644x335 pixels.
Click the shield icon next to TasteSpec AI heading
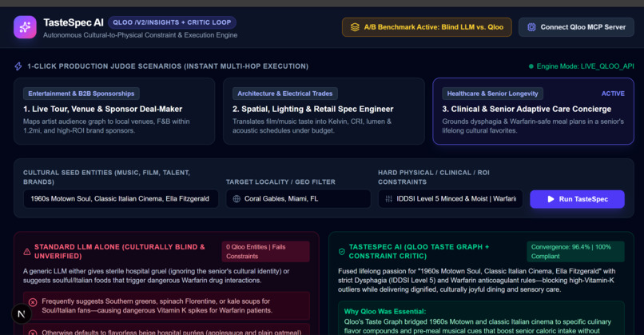342,252
